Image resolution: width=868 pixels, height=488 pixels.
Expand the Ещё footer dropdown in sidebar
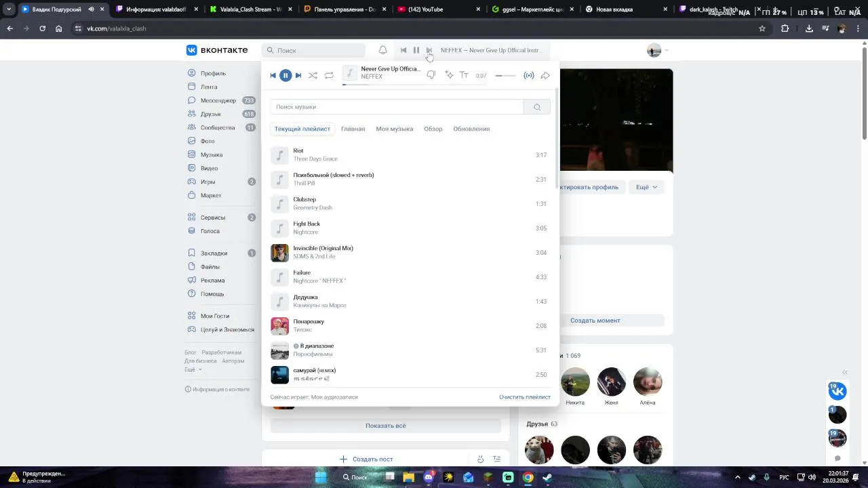click(x=193, y=369)
